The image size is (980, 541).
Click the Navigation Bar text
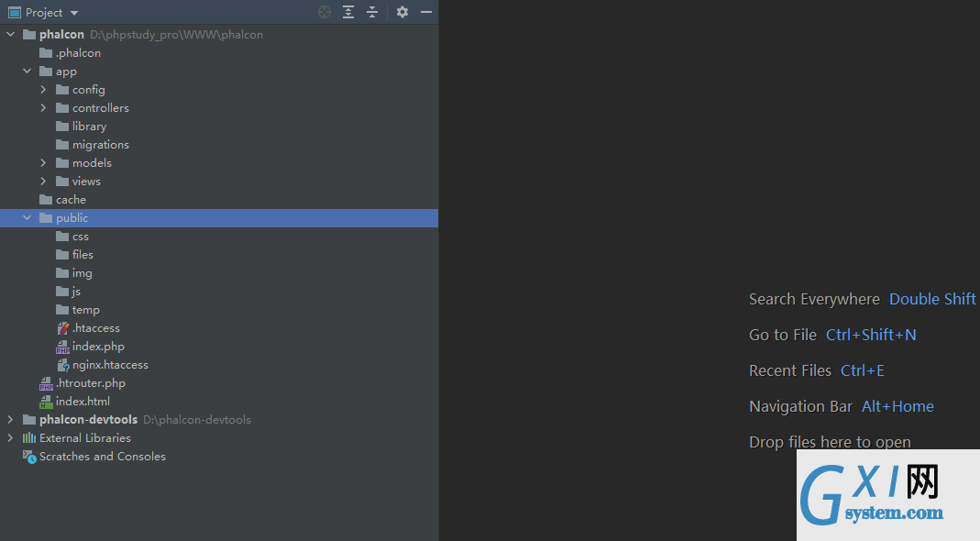pyautogui.click(x=800, y=406)
